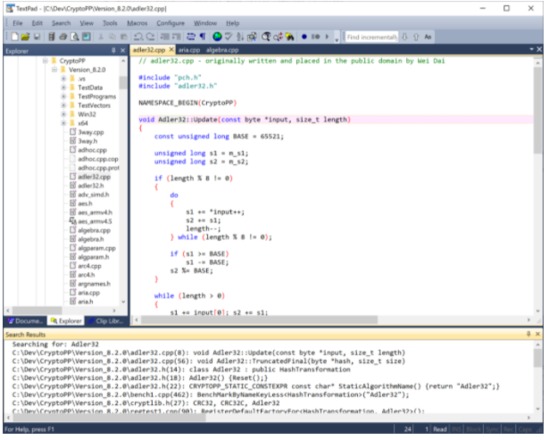Screen dimensions: 550x440
Task: Close the Search Results panel
Action: (538, 334)
